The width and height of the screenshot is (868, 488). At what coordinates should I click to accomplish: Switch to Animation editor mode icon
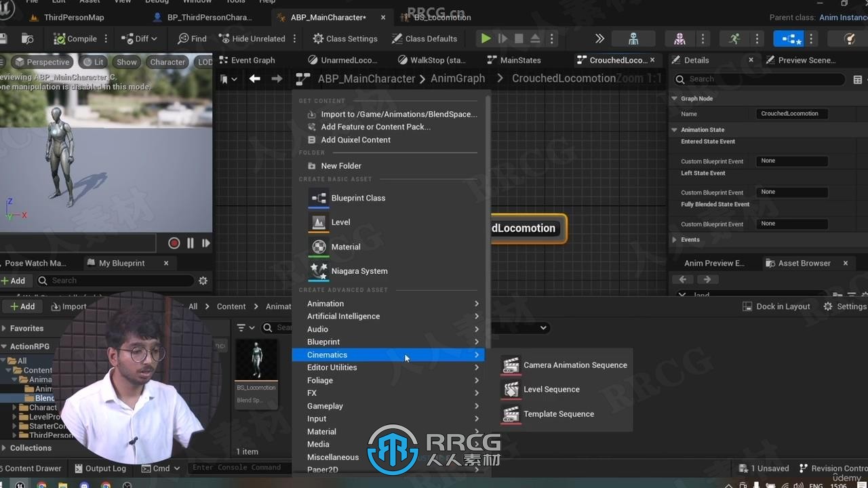[x=734, y=39]
